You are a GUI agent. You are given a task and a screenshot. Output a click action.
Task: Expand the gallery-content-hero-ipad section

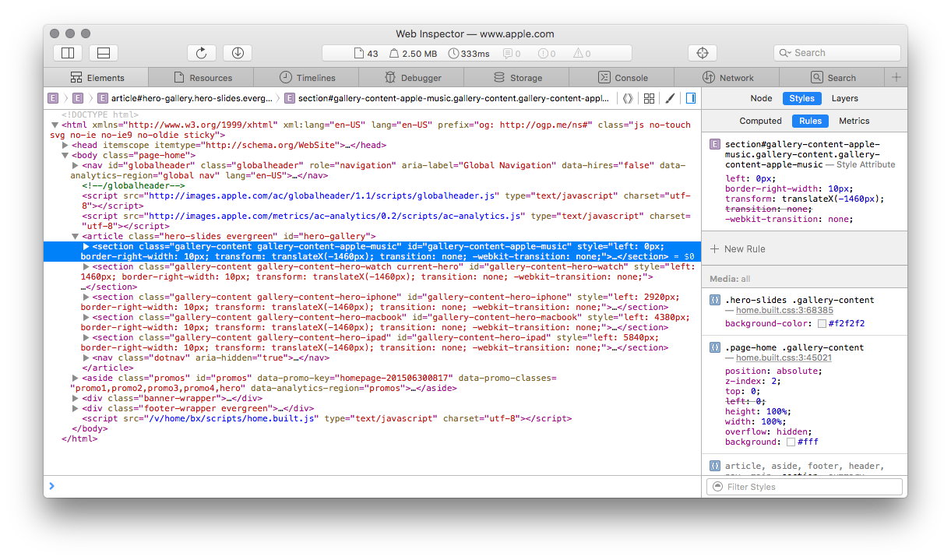coord(86,337)
